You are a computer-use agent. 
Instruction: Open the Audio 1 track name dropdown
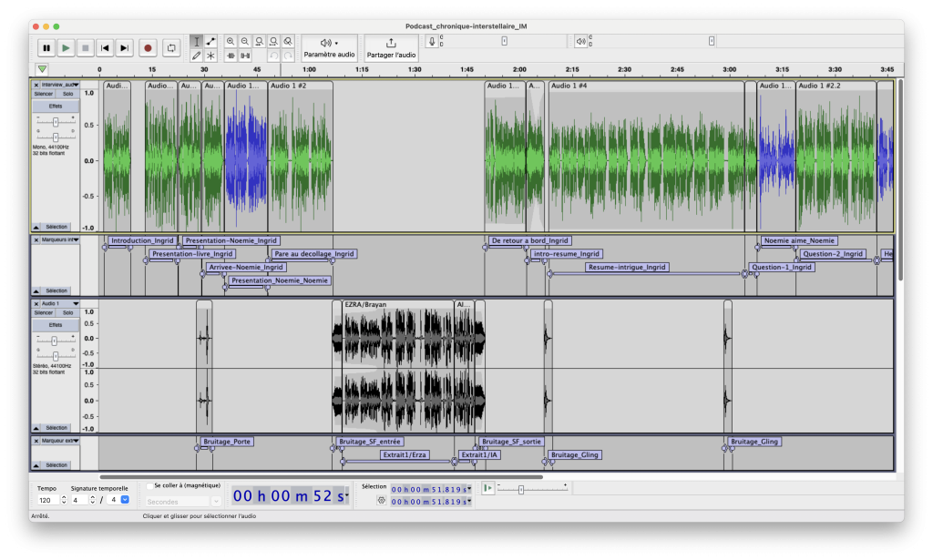click(59, 304)
